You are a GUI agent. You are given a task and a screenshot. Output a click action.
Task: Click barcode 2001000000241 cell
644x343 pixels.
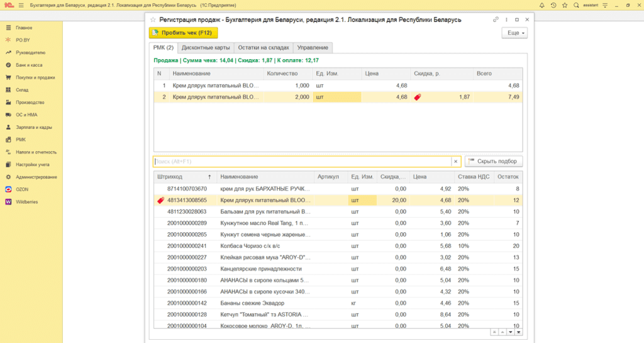[x=187, y=246]
